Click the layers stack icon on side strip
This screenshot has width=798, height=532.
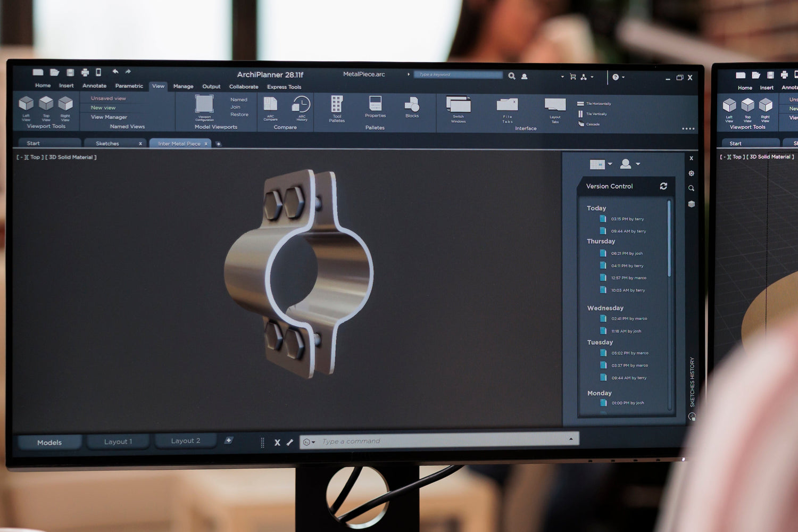pos(691,204)
